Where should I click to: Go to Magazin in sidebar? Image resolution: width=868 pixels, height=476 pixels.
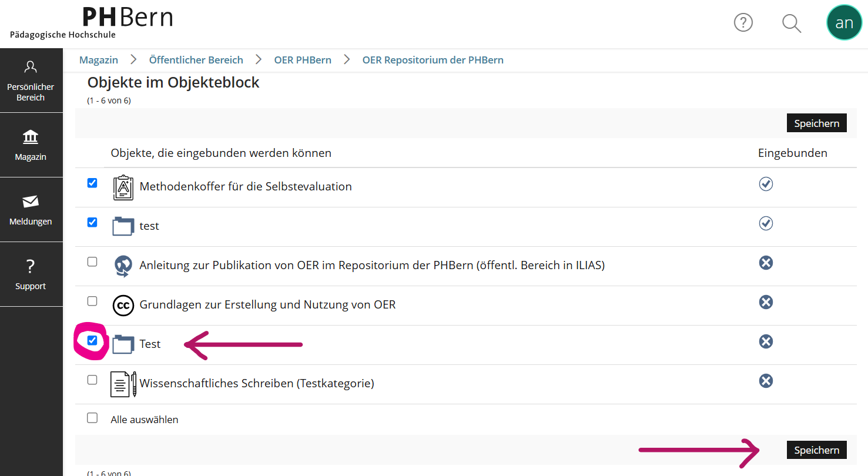pyautogui.click(x=31, y=145)
